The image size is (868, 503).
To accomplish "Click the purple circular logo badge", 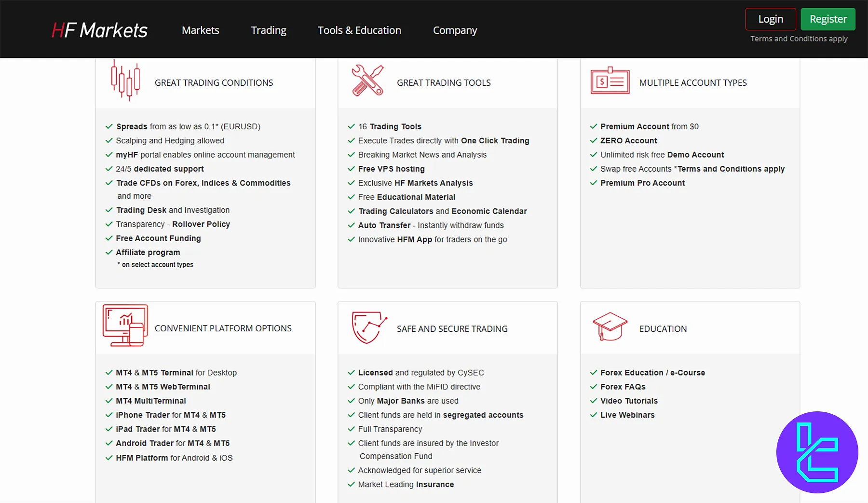I will [817, 452].
